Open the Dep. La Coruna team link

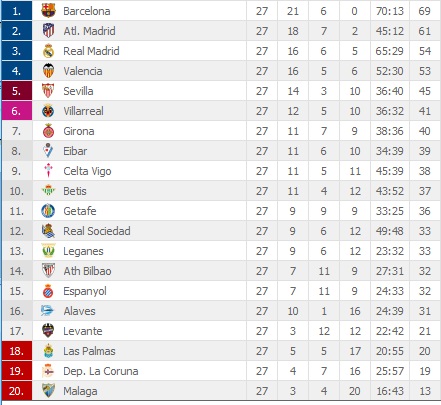tap(101, 371)
